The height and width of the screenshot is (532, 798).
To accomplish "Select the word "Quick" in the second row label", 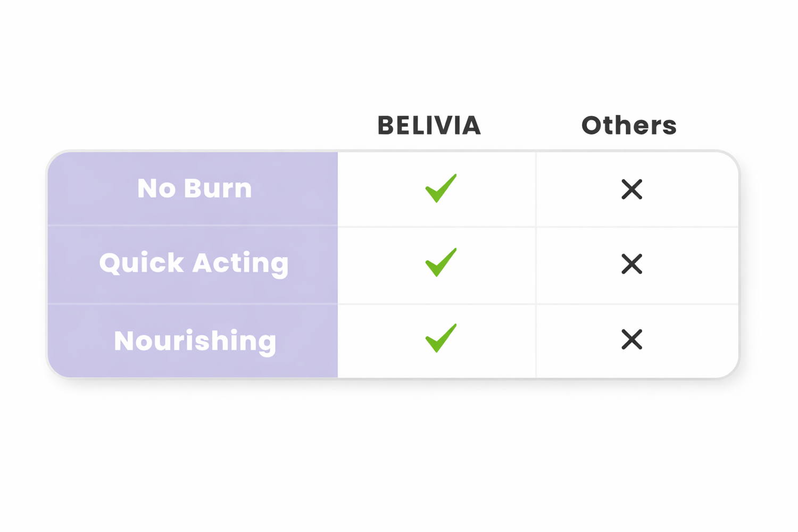I will pos(142,263).
